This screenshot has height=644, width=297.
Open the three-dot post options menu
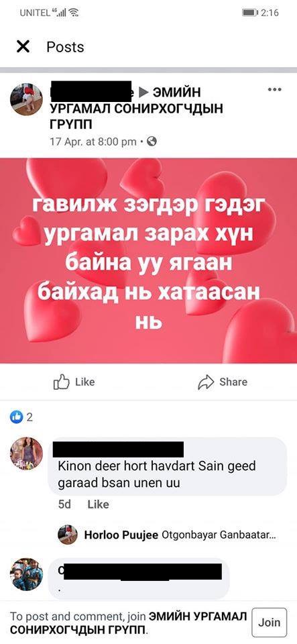tap(274, 89)
